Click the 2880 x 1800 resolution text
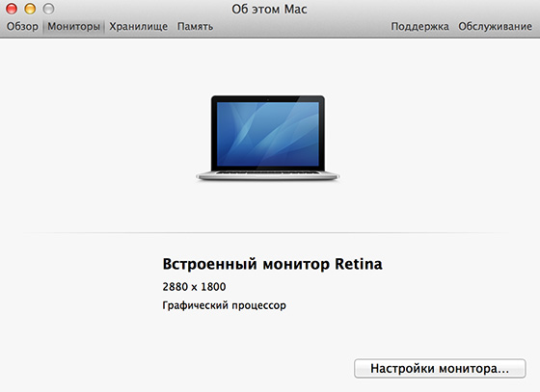Image resolution: width=540 pixels, height=392 pixels. 194,286
